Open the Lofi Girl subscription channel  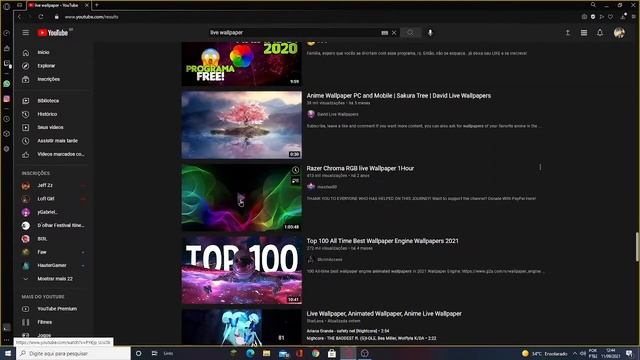tap(54, 199)
